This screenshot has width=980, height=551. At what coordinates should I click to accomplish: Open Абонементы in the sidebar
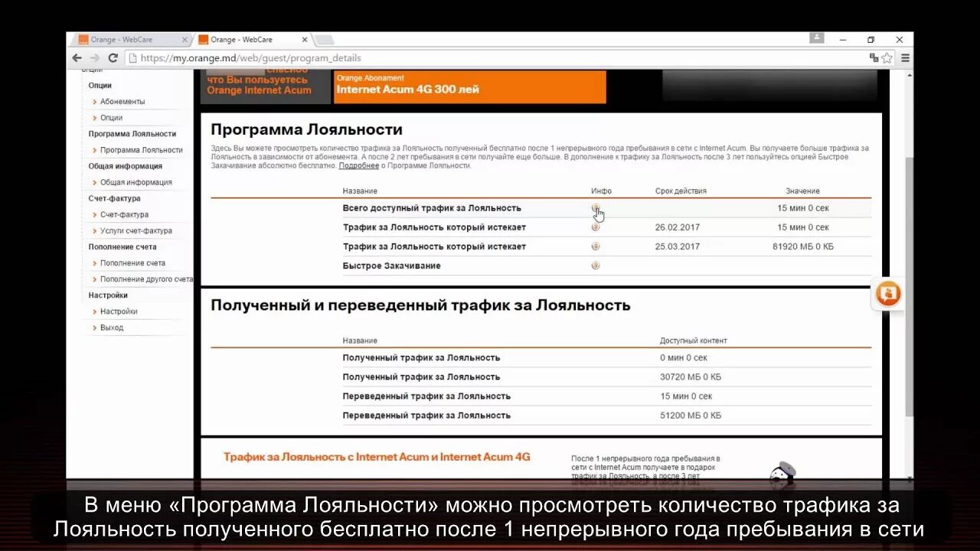(122, 102)
